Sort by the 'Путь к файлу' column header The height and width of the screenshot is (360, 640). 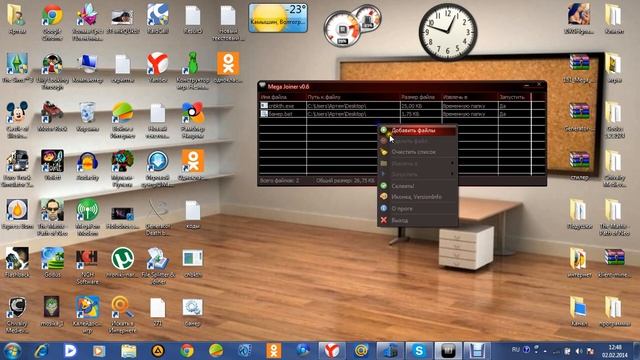pos(353,97)
